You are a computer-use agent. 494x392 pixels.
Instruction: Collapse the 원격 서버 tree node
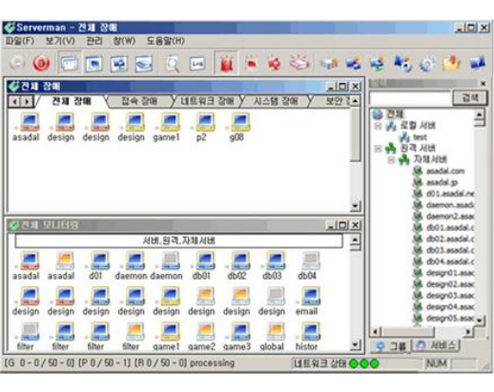click(x=378, y=148)
